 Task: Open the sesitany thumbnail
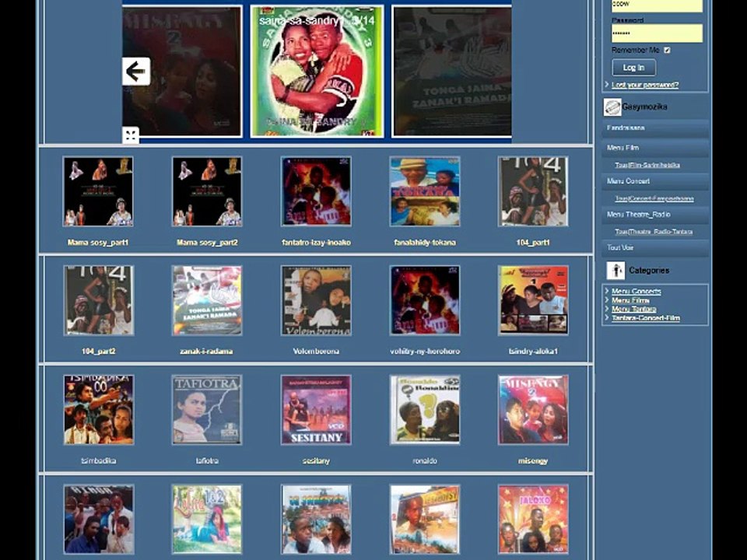pos(316,410)
